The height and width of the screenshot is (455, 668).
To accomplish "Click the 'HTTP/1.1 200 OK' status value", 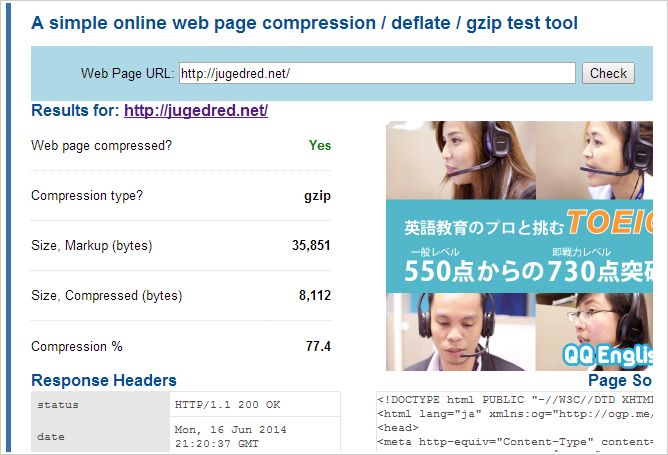I will pyautogui.click(x=227, y=405).
